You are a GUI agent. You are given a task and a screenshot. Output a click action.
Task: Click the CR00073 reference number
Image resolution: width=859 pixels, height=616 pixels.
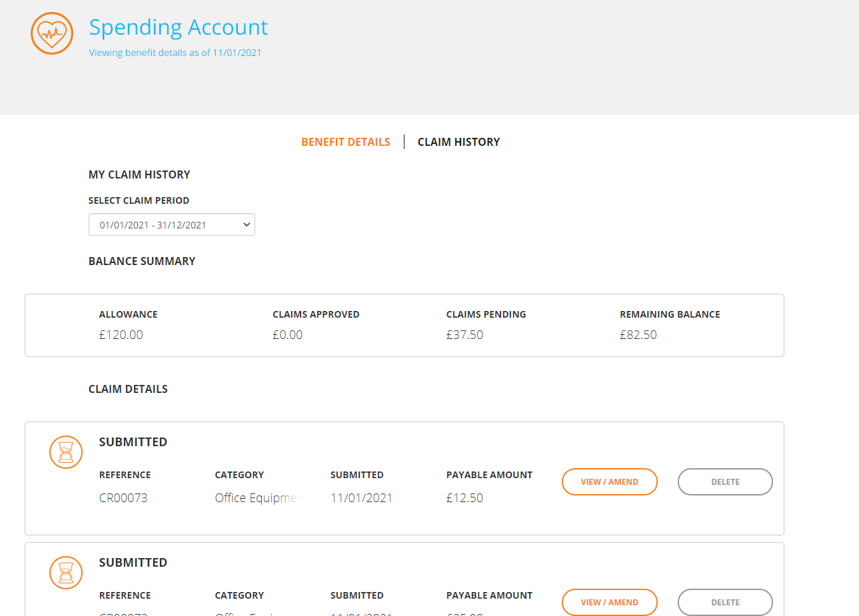tap(123, 498)
